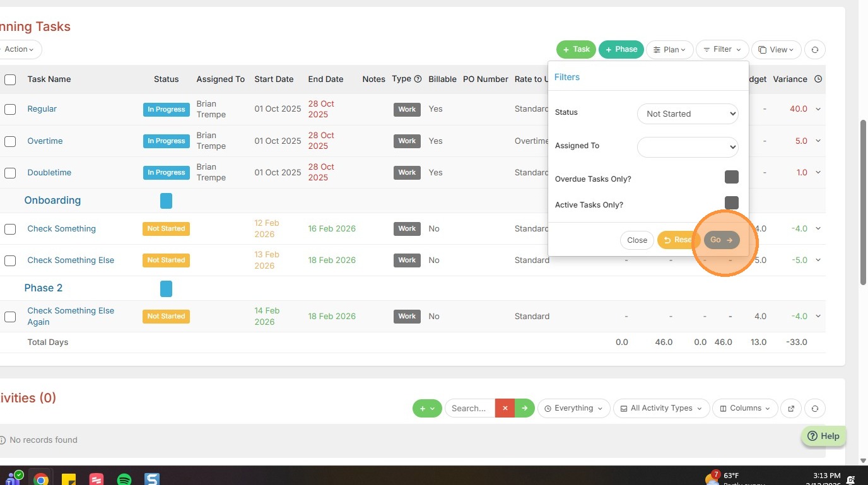
Task: Open the Action dropdown
Action: [x=20, y=49]
